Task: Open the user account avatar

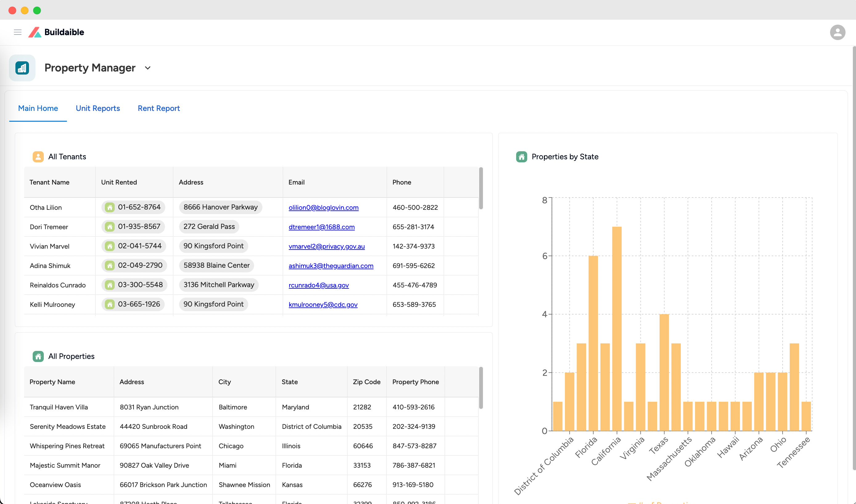Action: tap(837, 32)
